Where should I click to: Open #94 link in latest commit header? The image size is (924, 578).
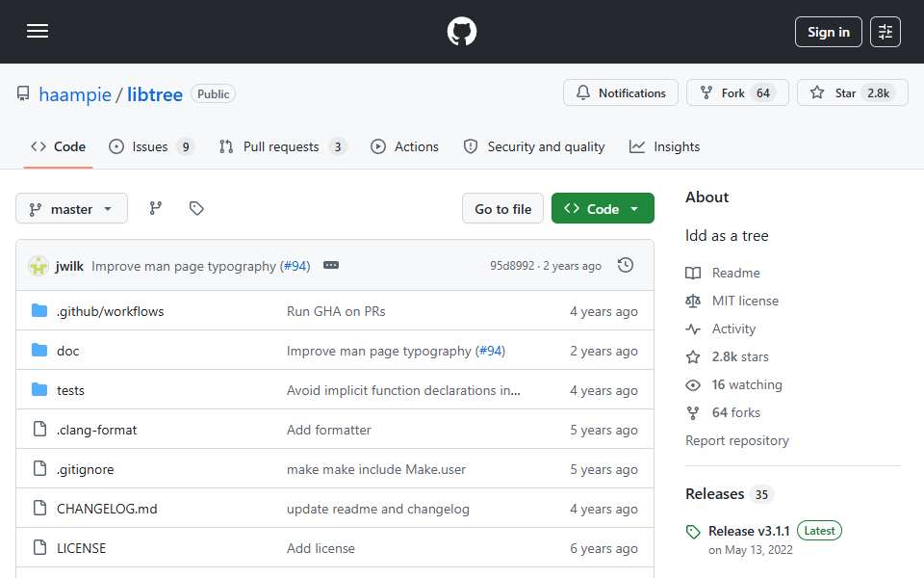(x=295, y=266)
